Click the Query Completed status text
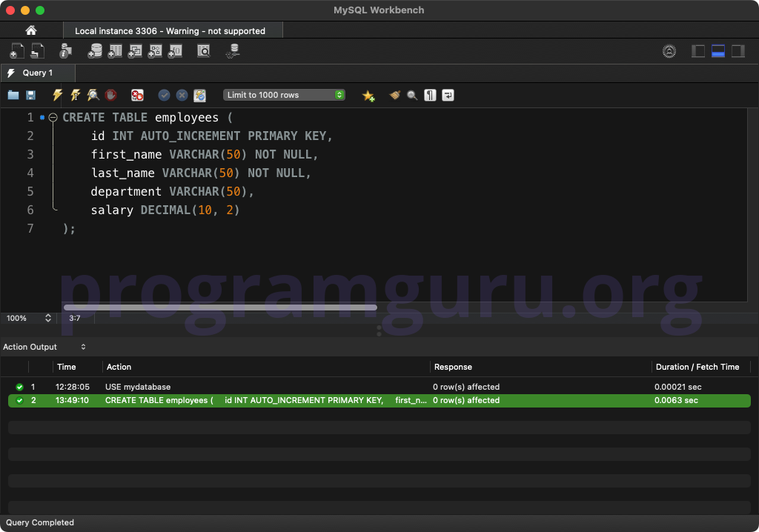Image resolution: width=759 pixels, height=532 pixels. (x=40, y=522)
